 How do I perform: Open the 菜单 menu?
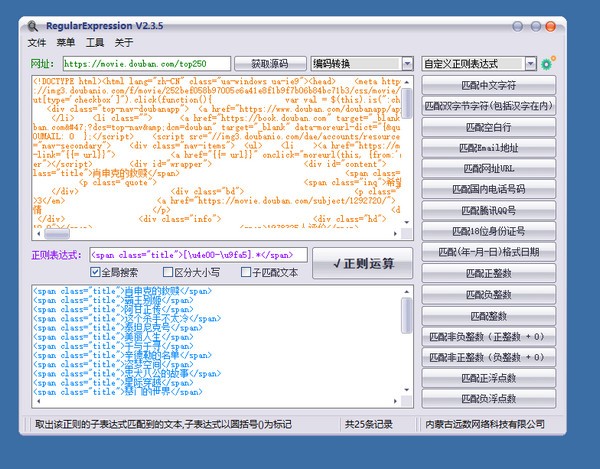(x=66, y=43)
